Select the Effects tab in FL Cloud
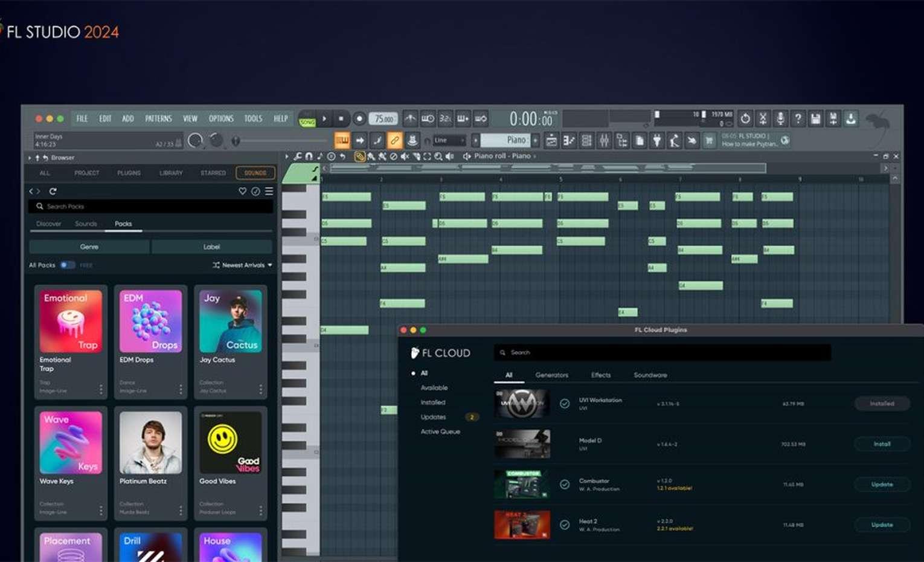Viewport: 924px width, 562px height. 601,375
